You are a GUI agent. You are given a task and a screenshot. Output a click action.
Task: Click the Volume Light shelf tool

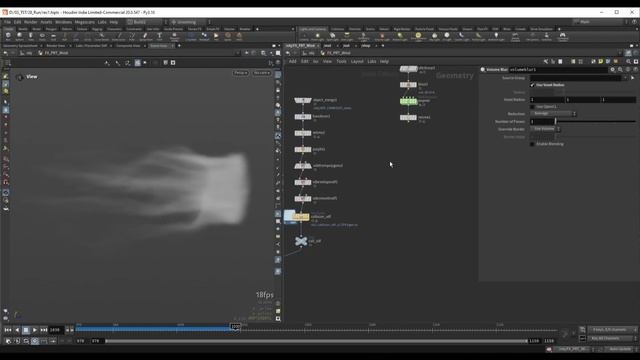click(x=381, y=37)
